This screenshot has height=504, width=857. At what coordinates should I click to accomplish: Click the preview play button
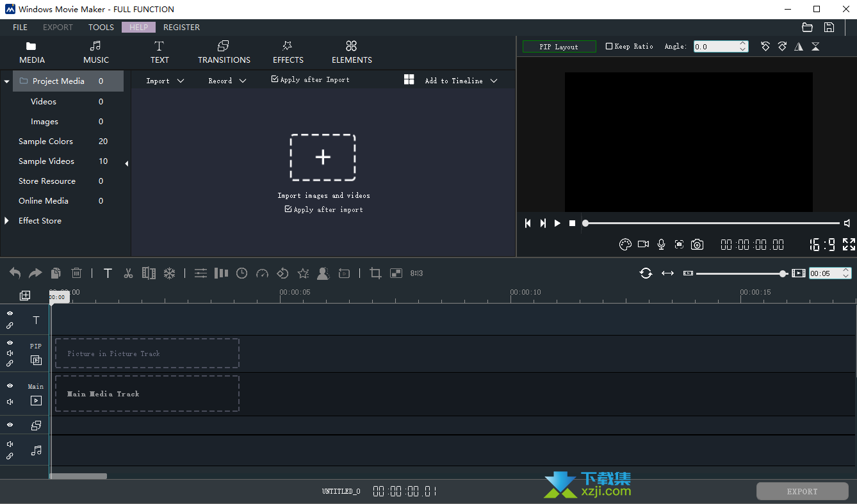point(557,223)
